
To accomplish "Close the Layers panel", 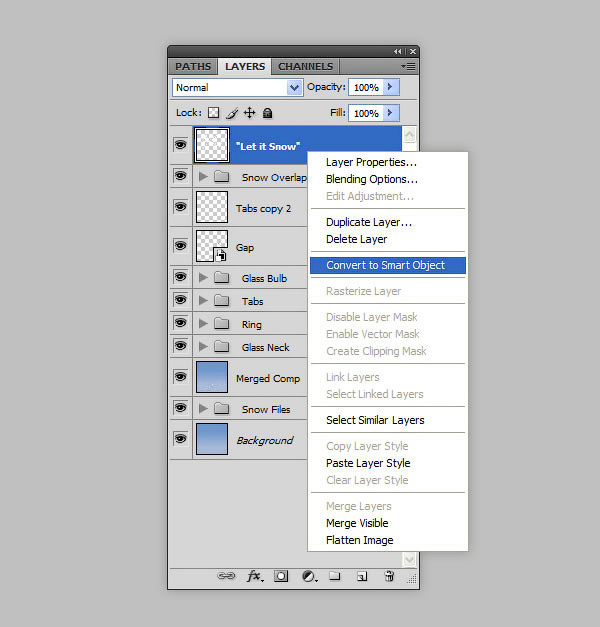I will 413,52.
